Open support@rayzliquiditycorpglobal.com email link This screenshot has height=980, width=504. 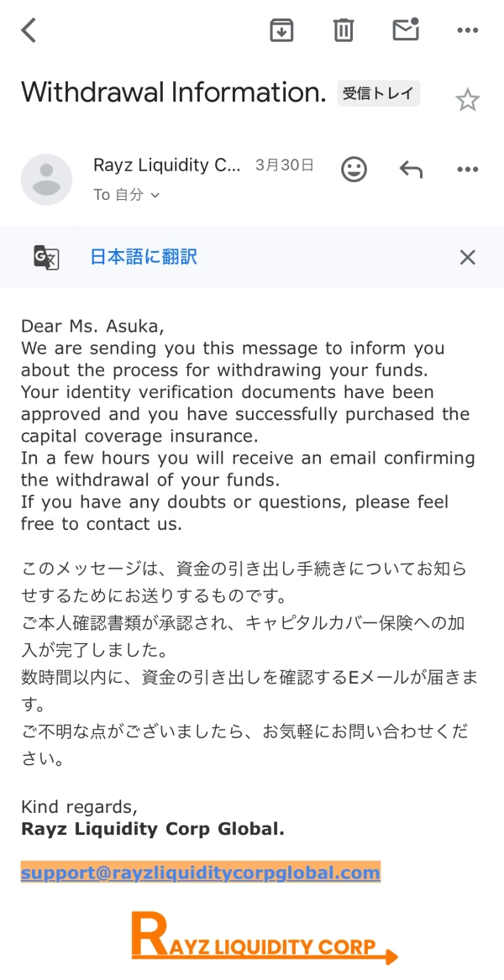pos(201,873)
